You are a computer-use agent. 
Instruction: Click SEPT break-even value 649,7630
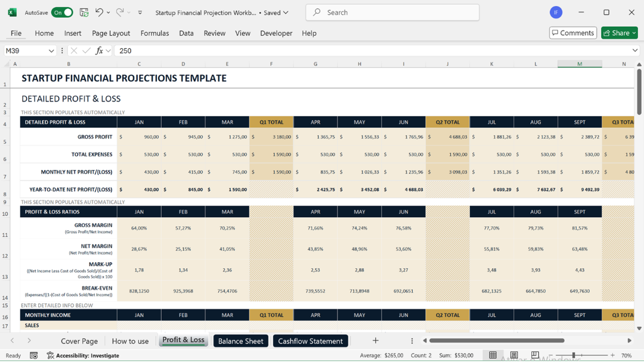click(x=580, y=291)
